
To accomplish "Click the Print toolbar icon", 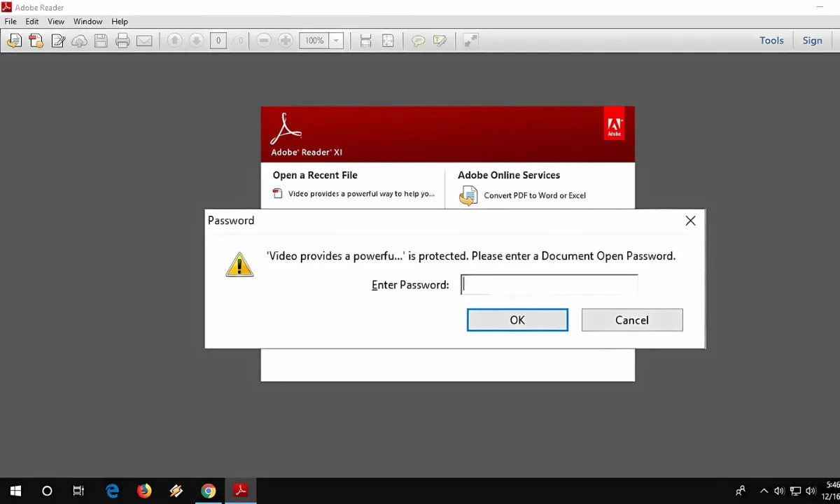I will [122, 41].
